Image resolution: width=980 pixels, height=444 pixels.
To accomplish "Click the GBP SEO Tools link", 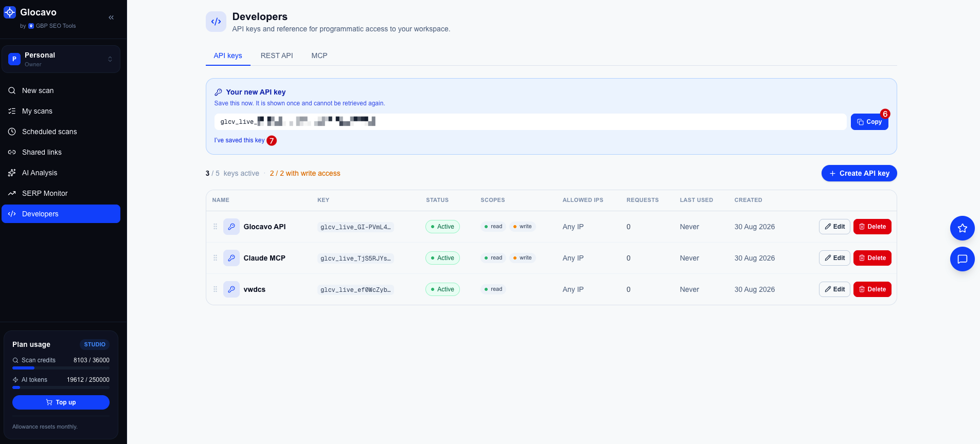I will [x=52, y=26].
